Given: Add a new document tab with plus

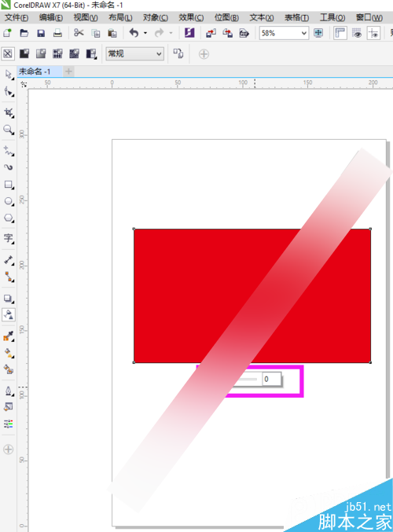Looking at the screenshot, I should tap(68, 72).
